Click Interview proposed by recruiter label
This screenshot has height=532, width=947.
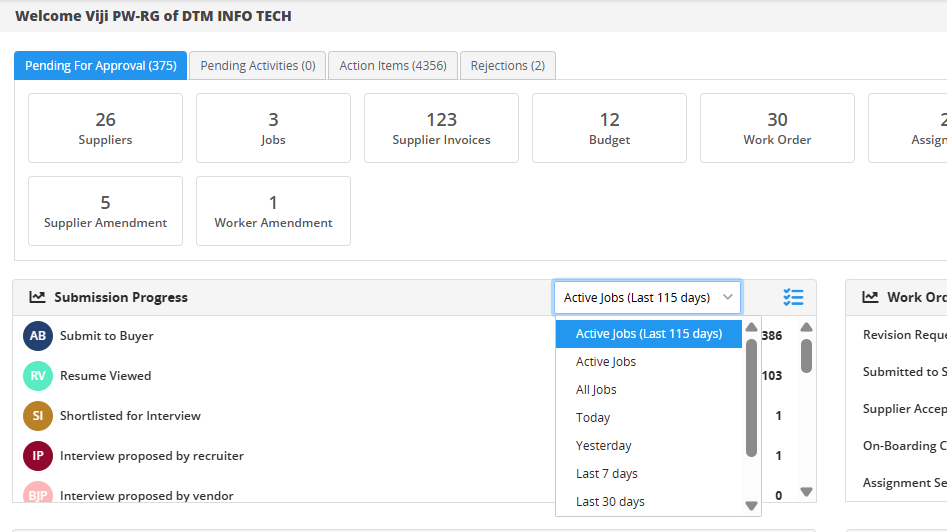pyautogui.click(x=152, y=456)
